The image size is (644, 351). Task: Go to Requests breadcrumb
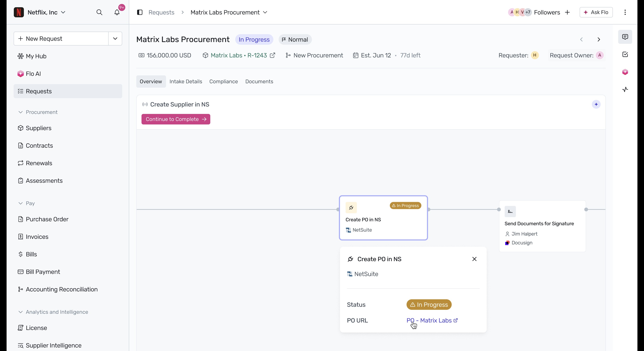(x=161, y=12)
